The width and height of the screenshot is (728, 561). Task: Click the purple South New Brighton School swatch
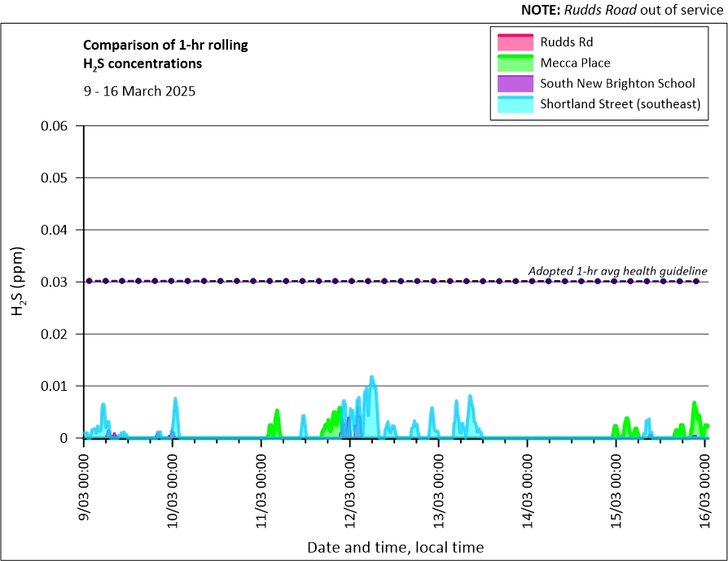tap(514, 84)
